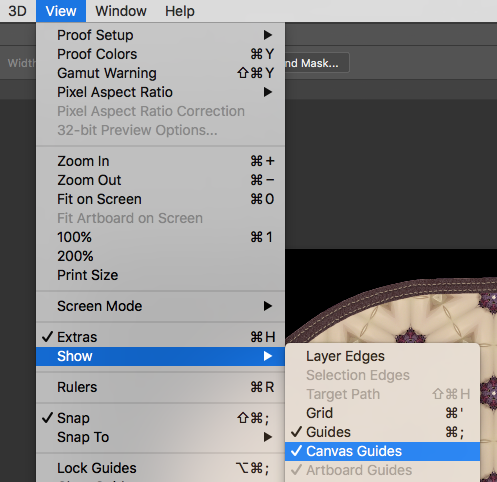Viewport: 497px width, 482px height.
Task: Open the 3D menu
Action: click(17, 11)
